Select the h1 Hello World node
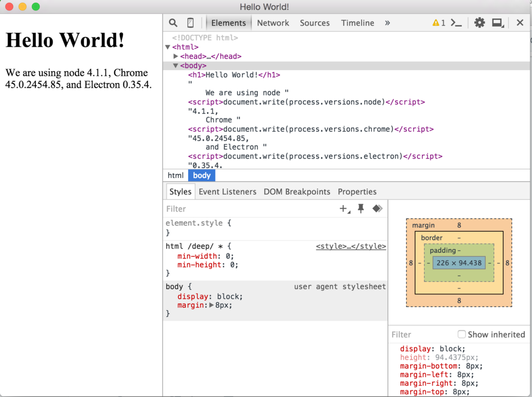Viewport: 532px width, 397px height. [234, 75]
